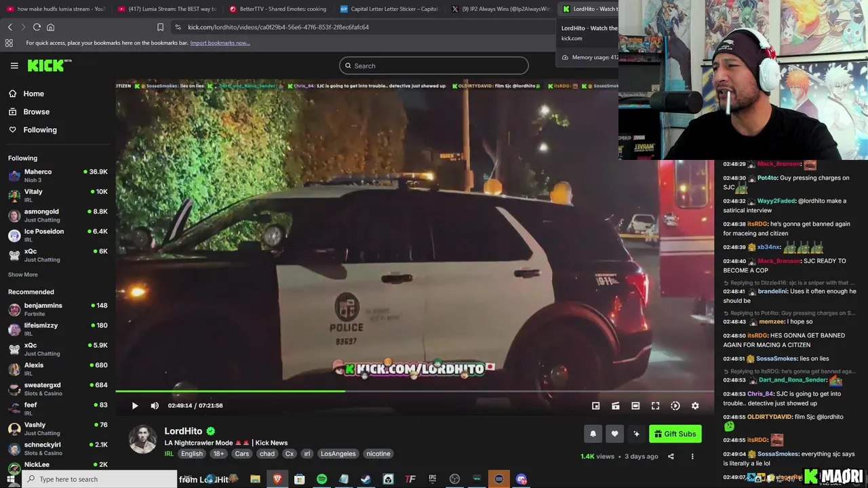Open video settings gear
The width and height of the screenshot is (868, 488).
tap(695, 405)
